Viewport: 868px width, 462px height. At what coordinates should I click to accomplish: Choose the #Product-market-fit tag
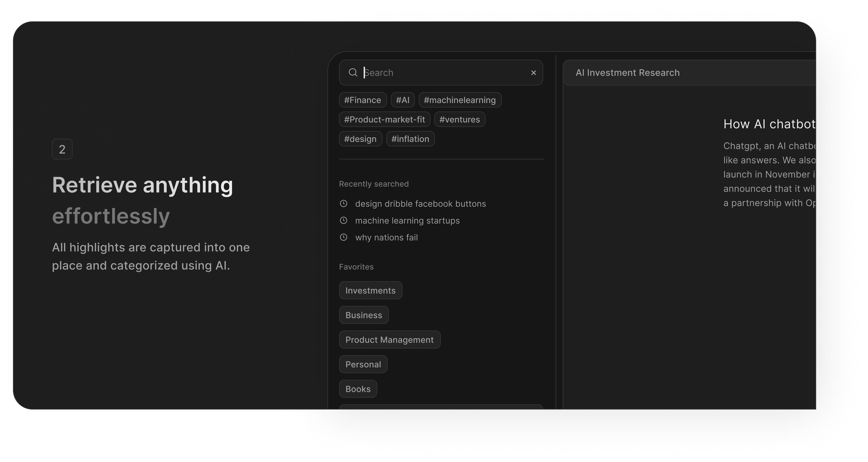[x=384, y=119]
